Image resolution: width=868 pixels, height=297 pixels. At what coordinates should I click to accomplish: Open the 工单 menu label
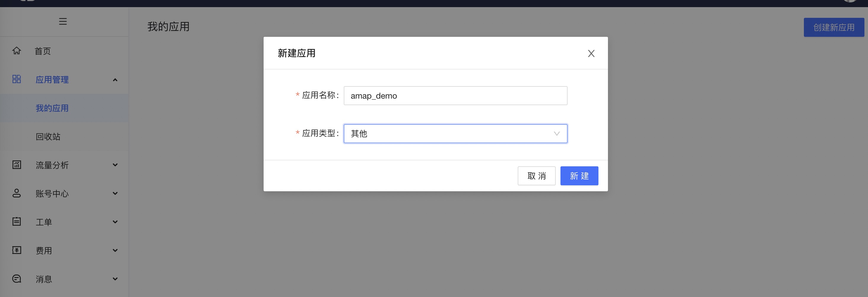[x=44, y=222]
